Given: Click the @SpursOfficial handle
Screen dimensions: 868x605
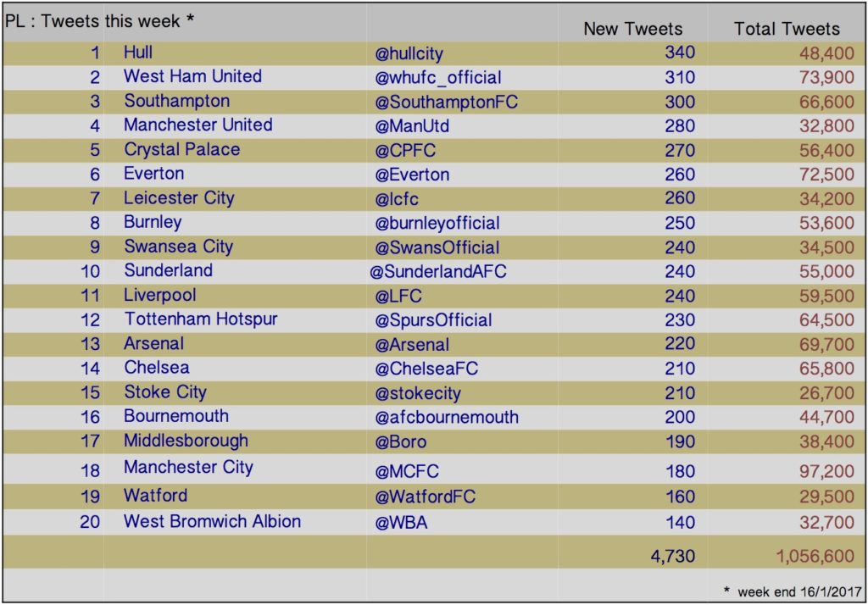Looking at the screenshot, I should (x=433, y=320).
